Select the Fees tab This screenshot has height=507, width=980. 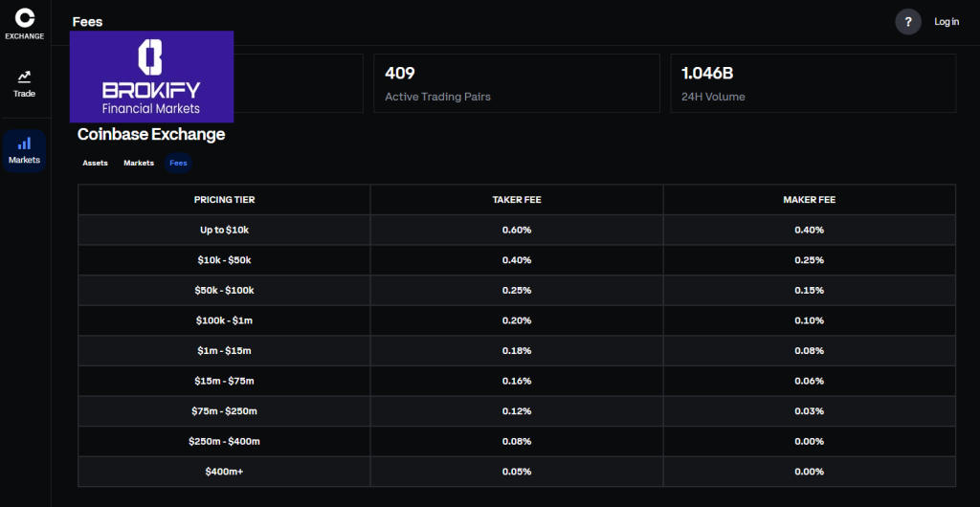click(x=178, y=164)
